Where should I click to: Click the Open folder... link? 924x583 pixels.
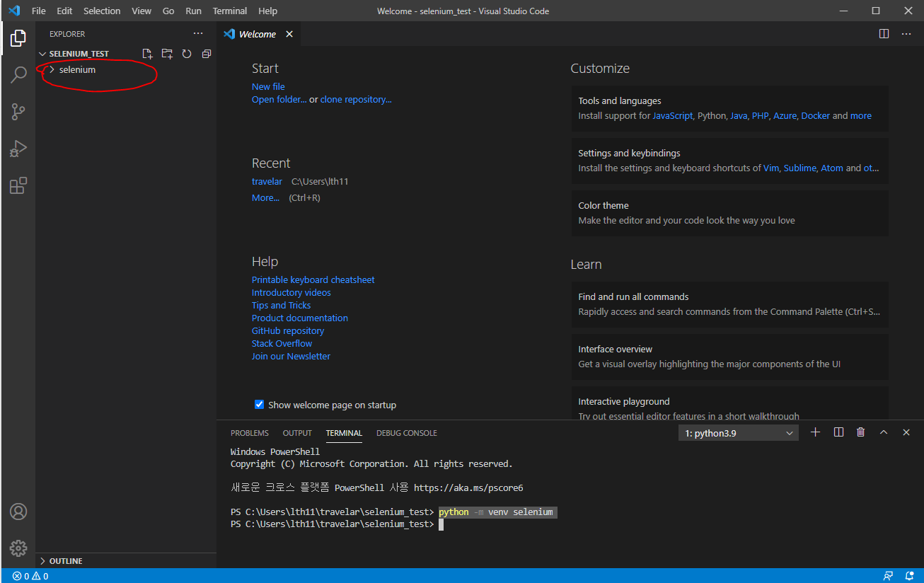(279, 99)
